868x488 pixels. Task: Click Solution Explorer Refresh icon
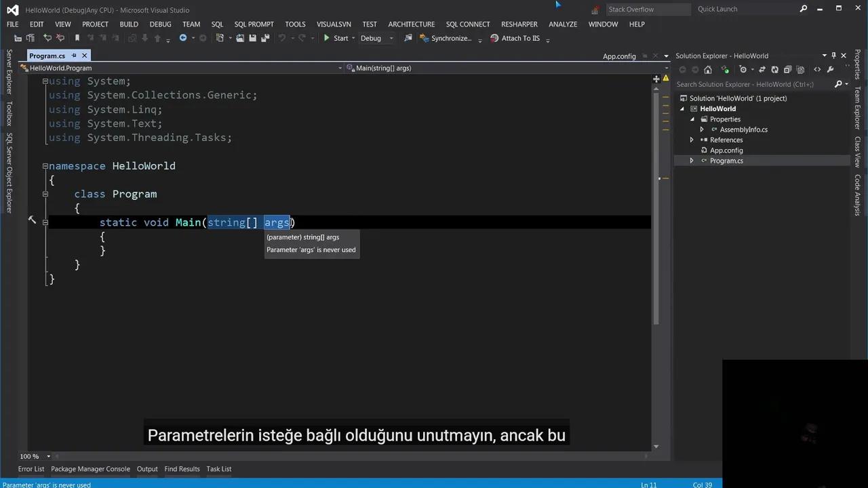774,69
